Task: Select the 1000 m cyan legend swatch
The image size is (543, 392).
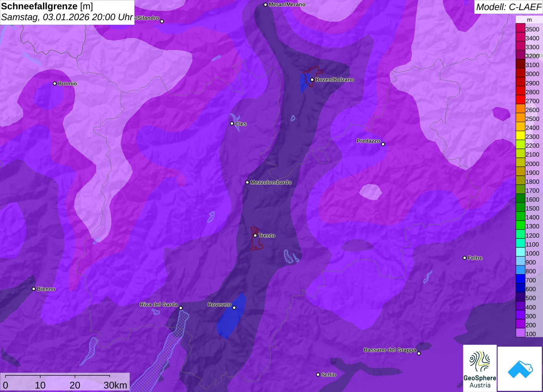Action: (x=520, y=252)
